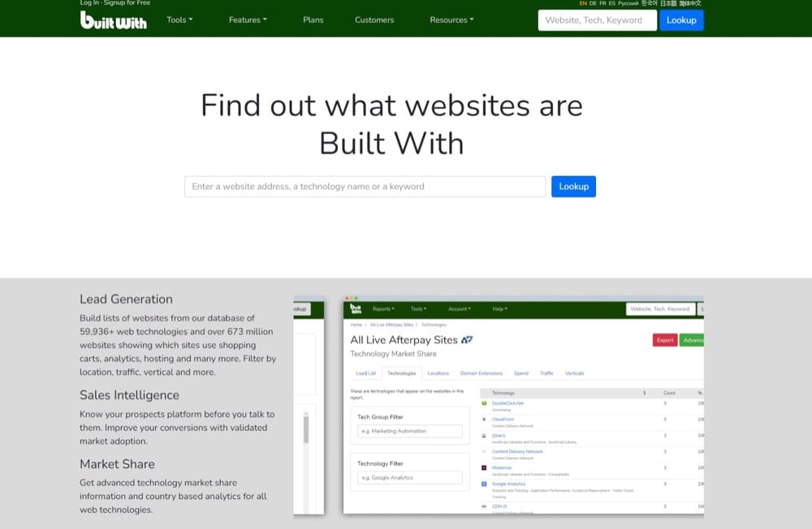Viewport: 812px width, 529px height.
Task: Focus the main website address search field
Action: point(365,187)
